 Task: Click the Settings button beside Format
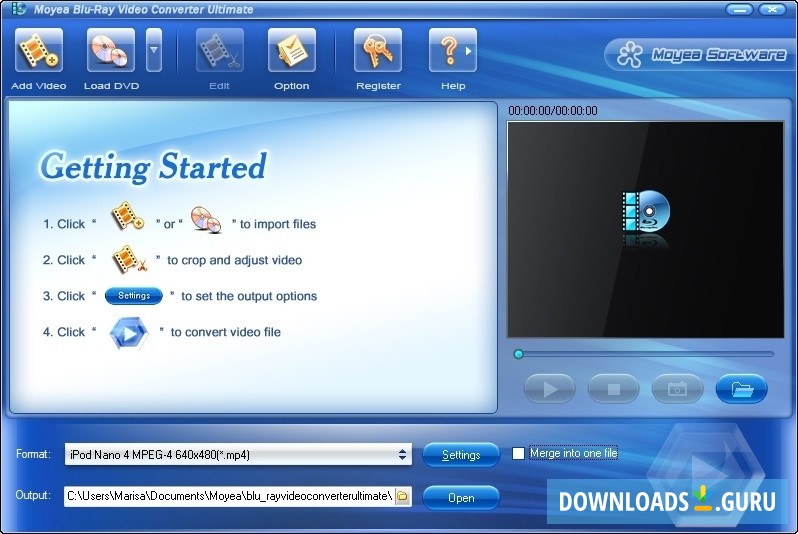pos(461,455)
